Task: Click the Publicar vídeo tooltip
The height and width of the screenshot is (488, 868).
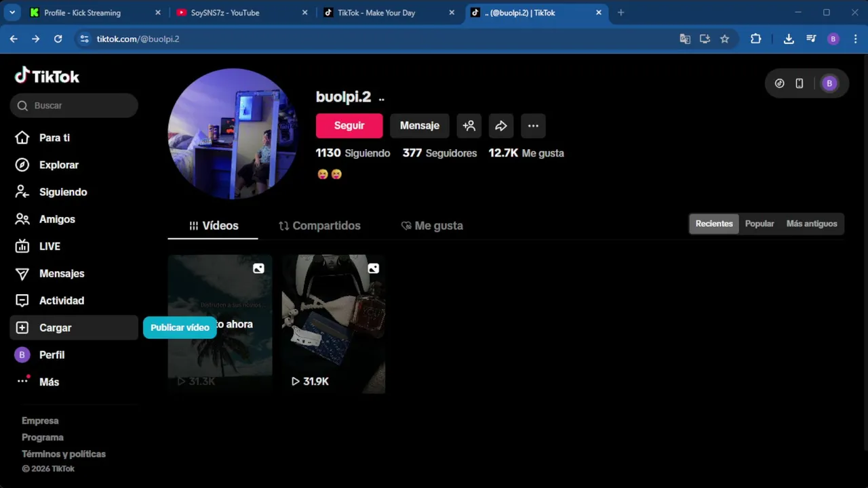Action: [180, 327]
